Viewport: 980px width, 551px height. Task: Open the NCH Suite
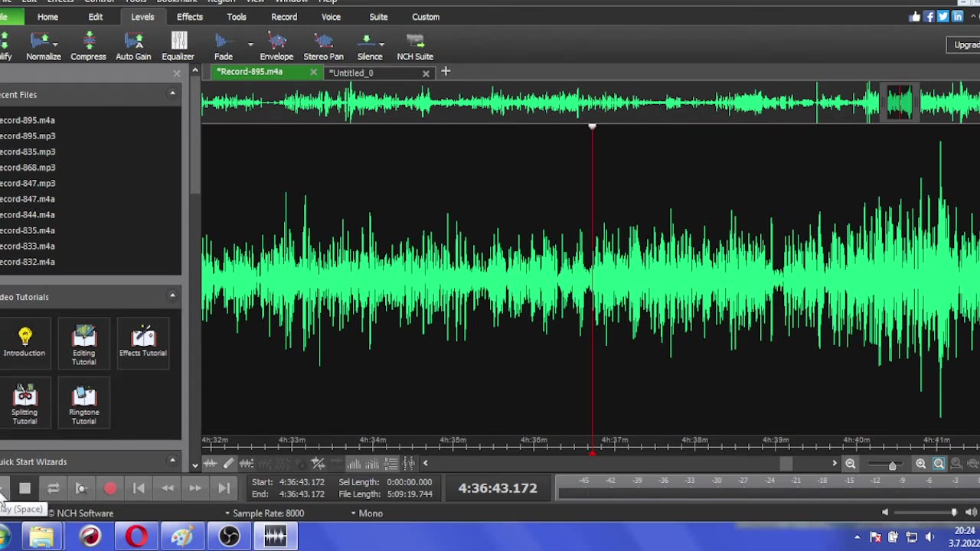(415, 46)
